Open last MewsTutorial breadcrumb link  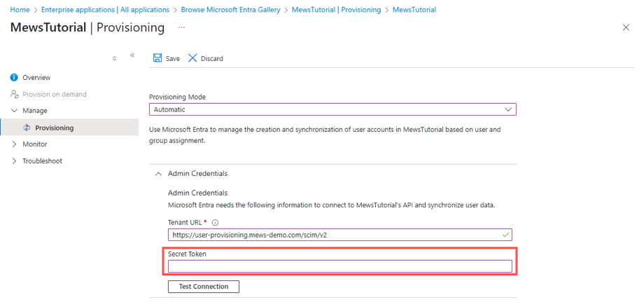414,9
